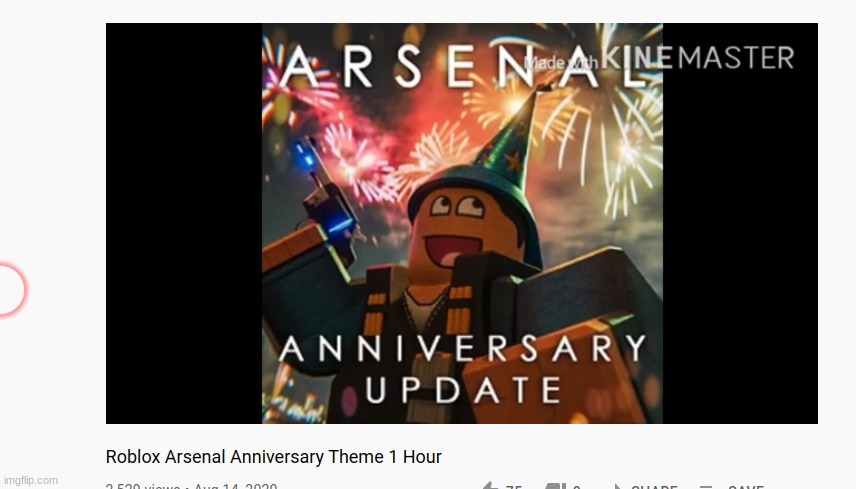856x489 pixels.
Task: Click the ARSENAL heading in the video
Action: coord(463,67)
